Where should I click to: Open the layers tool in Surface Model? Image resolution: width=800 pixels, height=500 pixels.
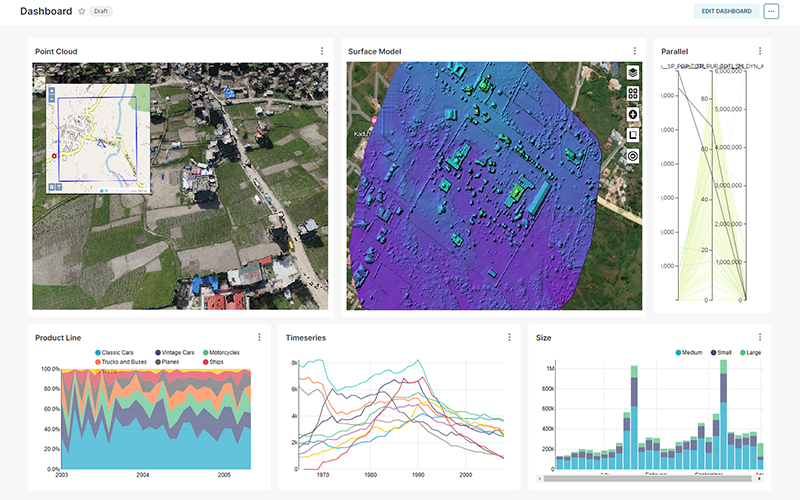point(633,72)
